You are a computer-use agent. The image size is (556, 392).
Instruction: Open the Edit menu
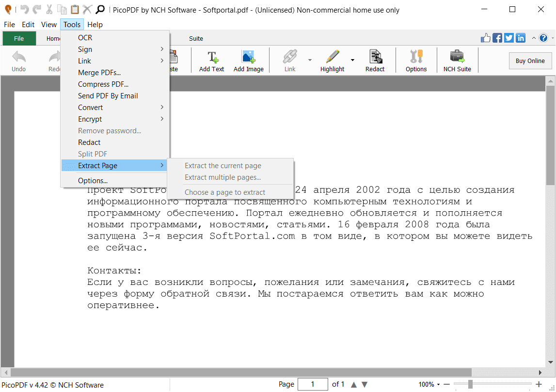[x=28, y=24]
